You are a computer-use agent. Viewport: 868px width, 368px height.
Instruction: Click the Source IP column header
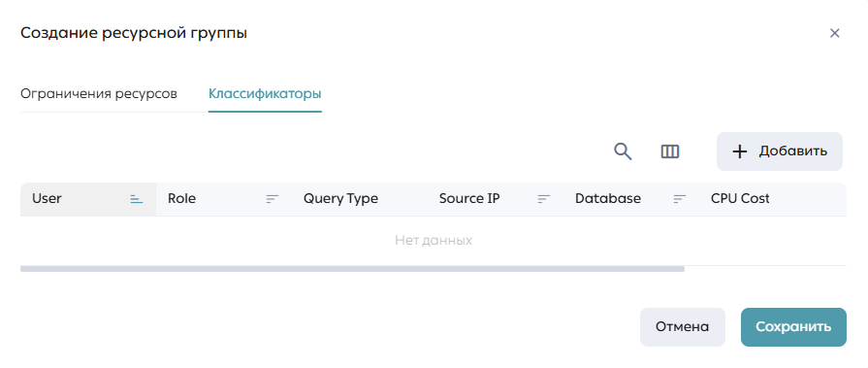click(496, 199)
